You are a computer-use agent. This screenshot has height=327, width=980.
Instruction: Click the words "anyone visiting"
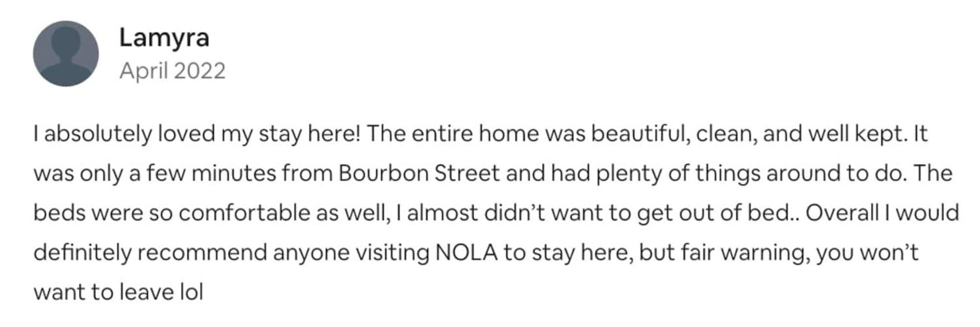[x=351, y=253]
